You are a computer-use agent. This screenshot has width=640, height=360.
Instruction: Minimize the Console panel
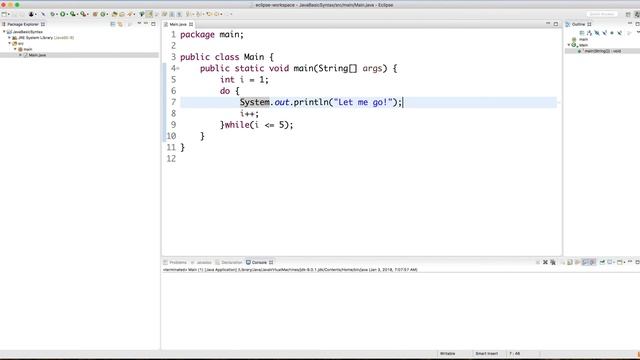[630, 262]
